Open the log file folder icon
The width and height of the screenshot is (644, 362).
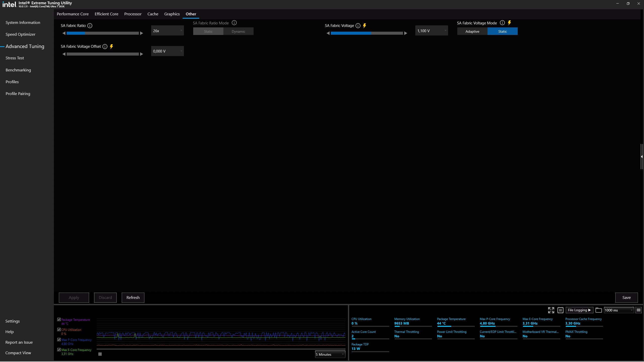[x=598, y=310]
